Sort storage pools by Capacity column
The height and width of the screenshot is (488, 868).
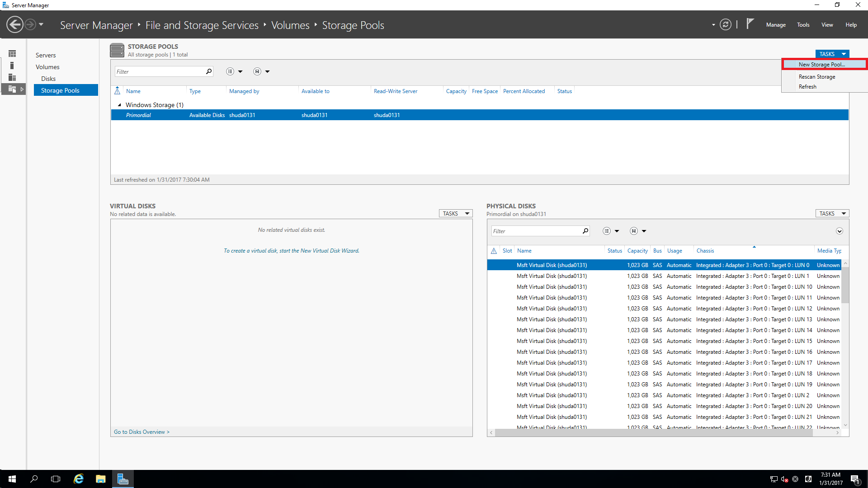(456, 91)
